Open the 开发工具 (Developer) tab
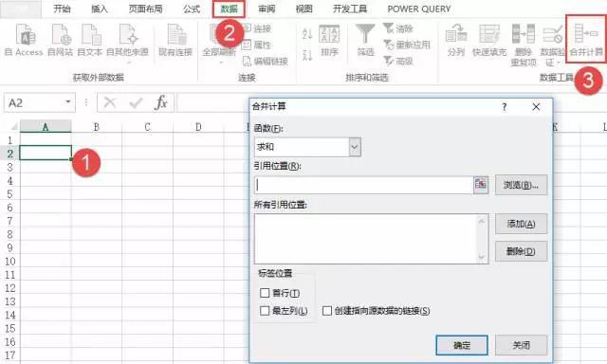The image size is (607, 364). pyautogui.click(x=350, y=9)
